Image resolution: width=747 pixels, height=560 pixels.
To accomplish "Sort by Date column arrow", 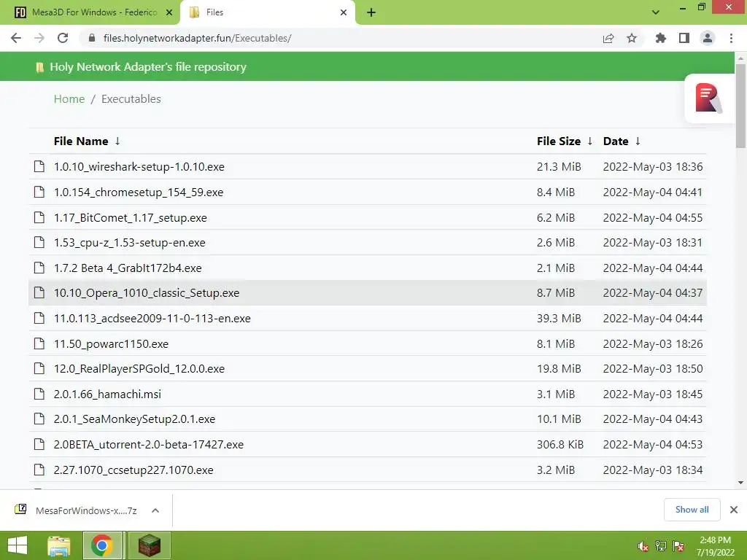I will [x=638, y=141].
